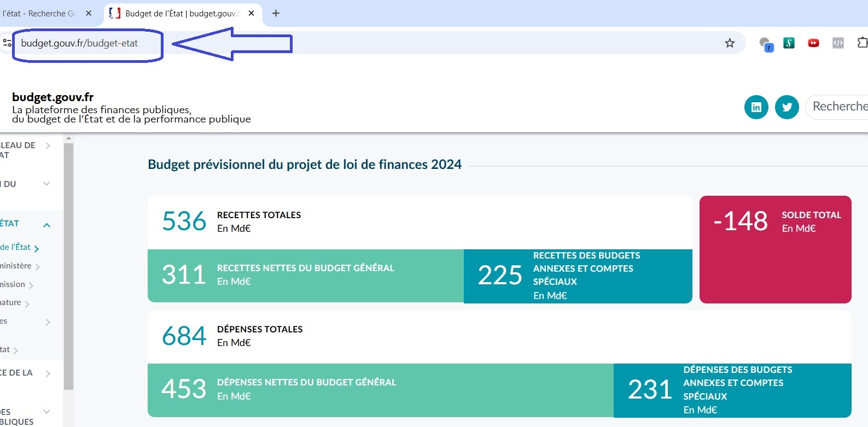
Task: Expand the BLIQUES sidebar section chevron
Action: [x=46, y=411]
